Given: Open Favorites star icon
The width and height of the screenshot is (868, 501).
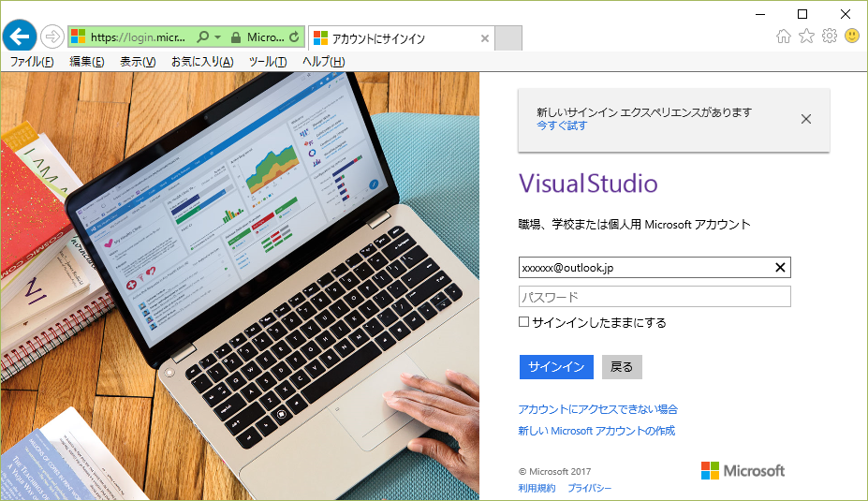Looking at the screenshot, I should coord(806,36).
